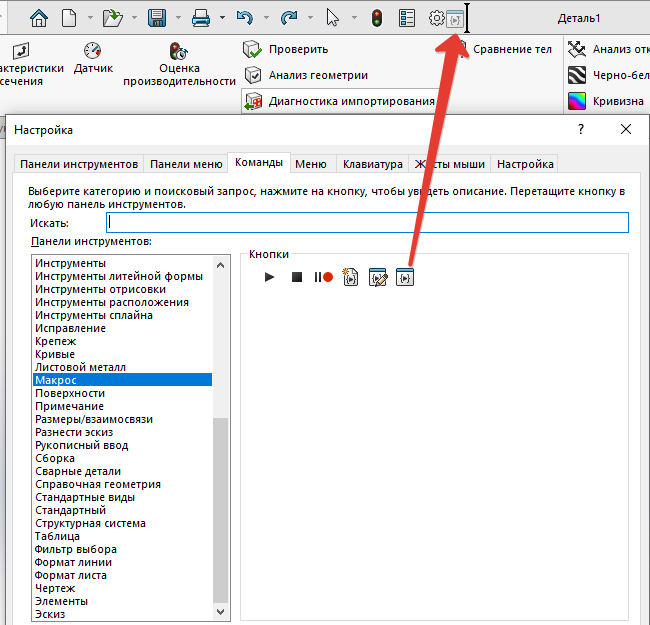The width and height of the screenshot is (650, 625).
Task: Select Листовой металл category
Action: click(122, 367)
